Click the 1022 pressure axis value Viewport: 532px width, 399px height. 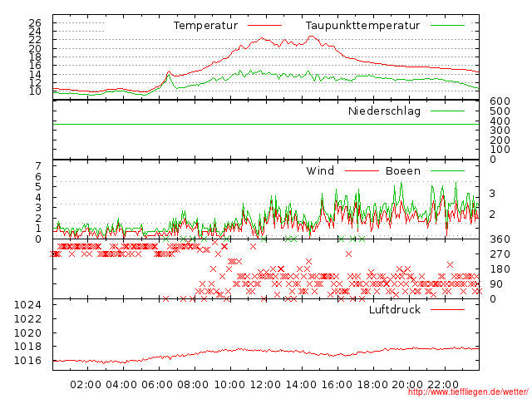pos(27,319)
